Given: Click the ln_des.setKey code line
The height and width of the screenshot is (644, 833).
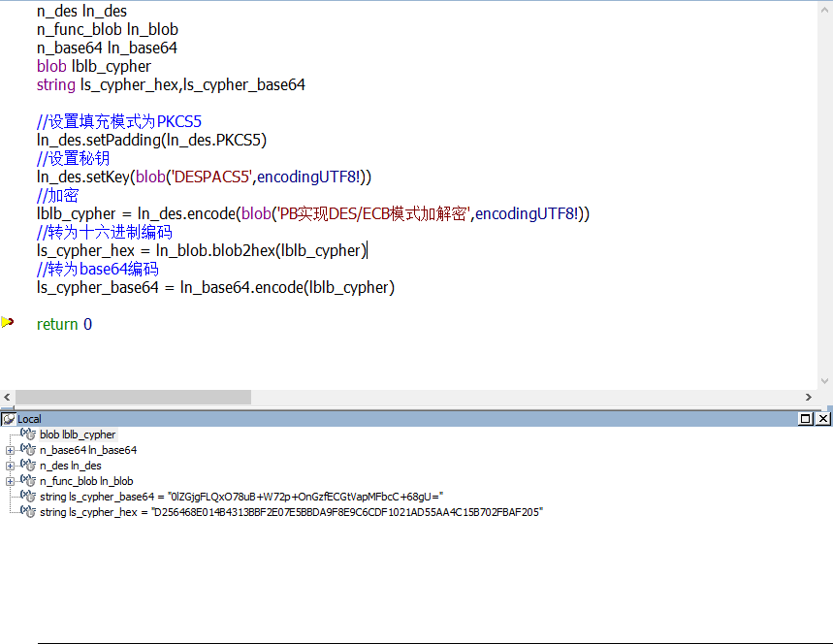Looking at the screenshot, I should (x=204, y=177).
